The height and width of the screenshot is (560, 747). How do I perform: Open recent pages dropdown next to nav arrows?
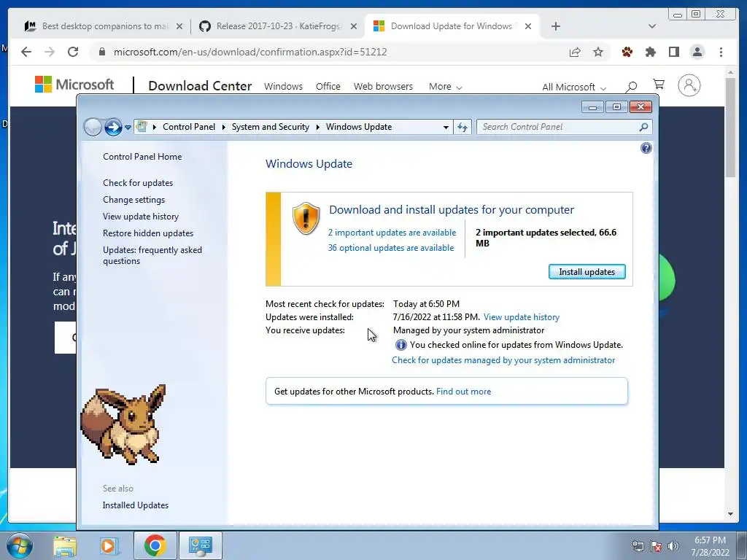coord(128,128)
